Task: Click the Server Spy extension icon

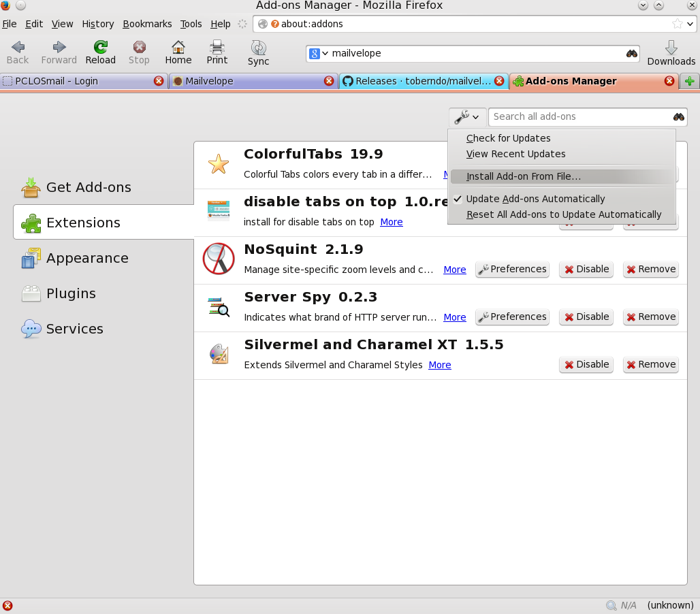Action: click(219, 307)
